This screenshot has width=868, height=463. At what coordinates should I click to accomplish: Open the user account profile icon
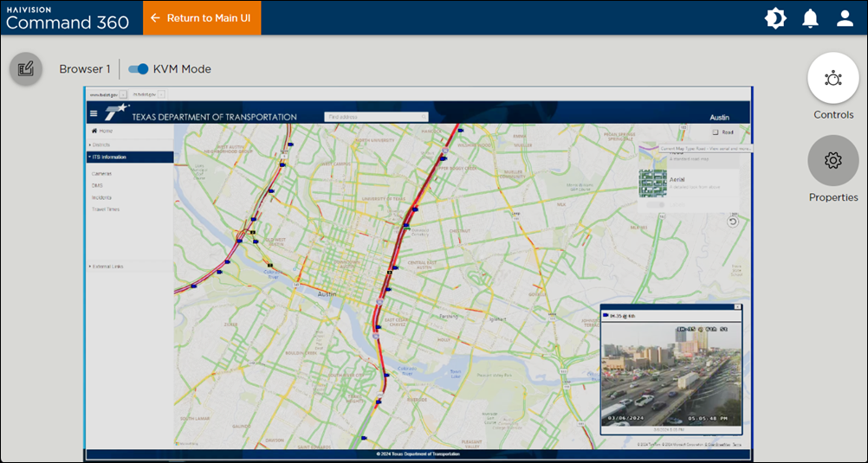pyautogui.click(x=845, y=18)
